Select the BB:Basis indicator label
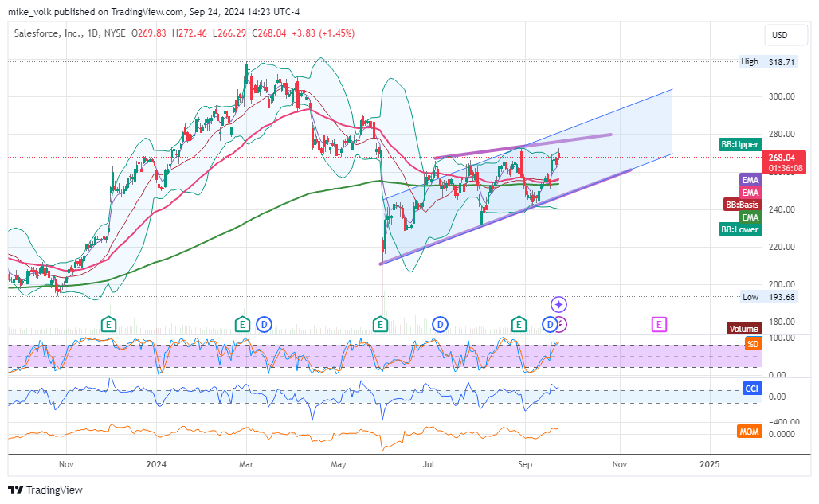Viewport: 819px width, 504px height. coord(742,205)
